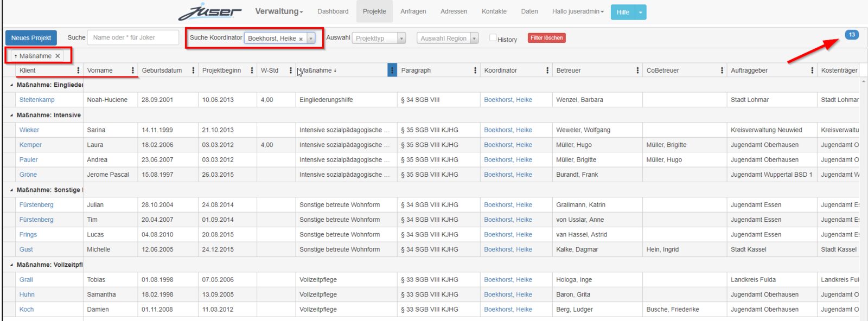
Task: Open the Hallo juseradmin user menu
Action: pyautogui.click(x=578, y=11)
